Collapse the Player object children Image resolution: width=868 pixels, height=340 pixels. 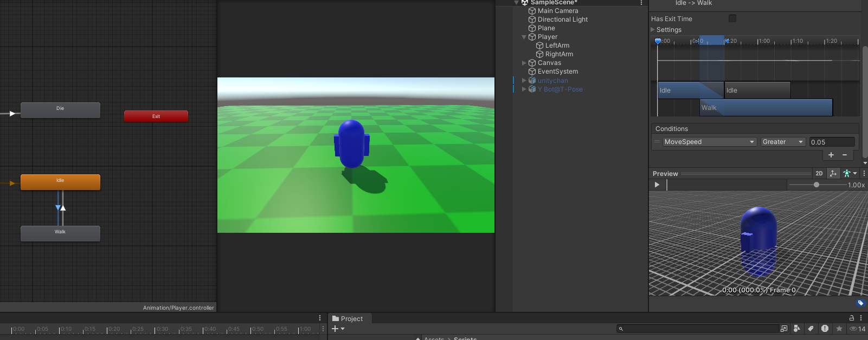click(x=524, y=37)
